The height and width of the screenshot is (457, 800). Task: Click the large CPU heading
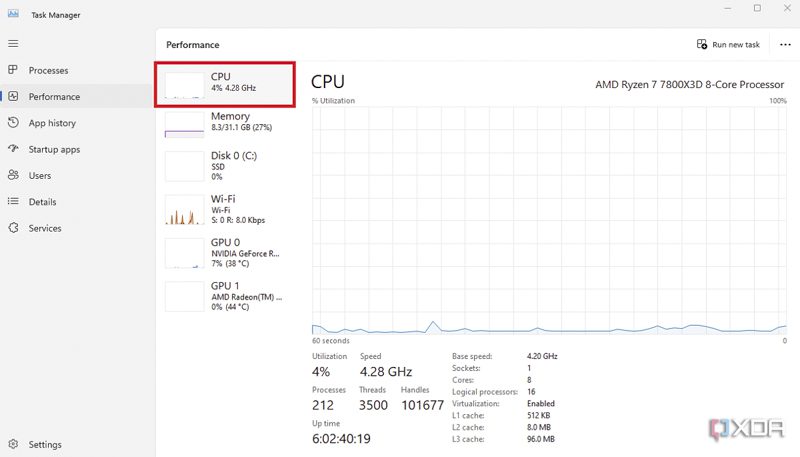(328, 82)
